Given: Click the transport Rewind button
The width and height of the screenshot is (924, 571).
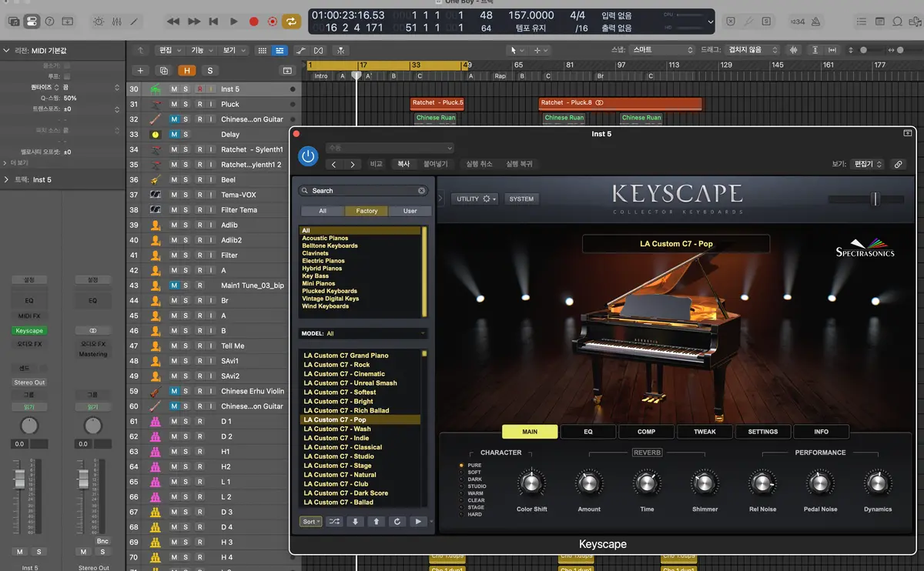Looking at the screenshot, I should coord(174,22).
